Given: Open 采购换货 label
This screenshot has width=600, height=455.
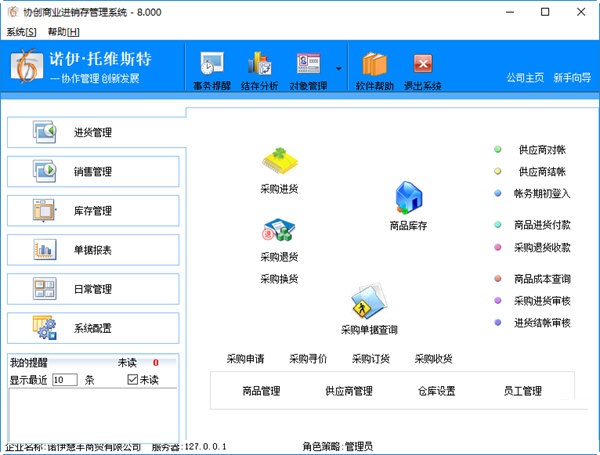Looking at the screenshot, I should (x=279, y=279).
